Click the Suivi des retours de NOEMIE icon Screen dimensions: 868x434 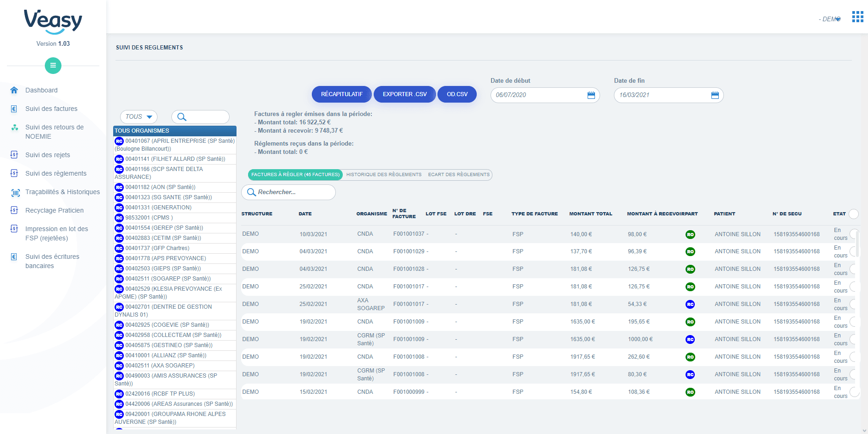click(x=15, y=128)
